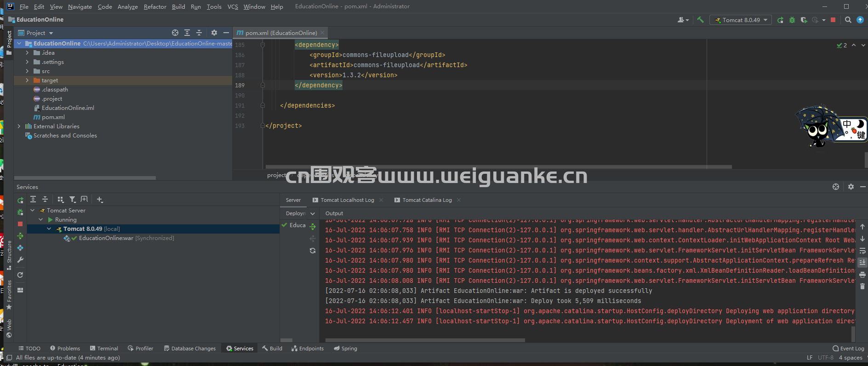Collapse all in the Project panel toolbar

tap(199, 33)
